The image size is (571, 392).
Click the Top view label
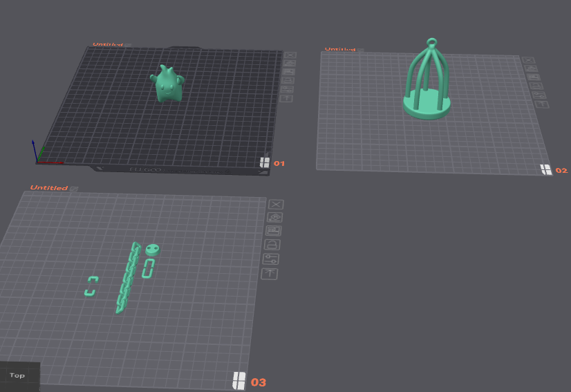coord(17,375)
